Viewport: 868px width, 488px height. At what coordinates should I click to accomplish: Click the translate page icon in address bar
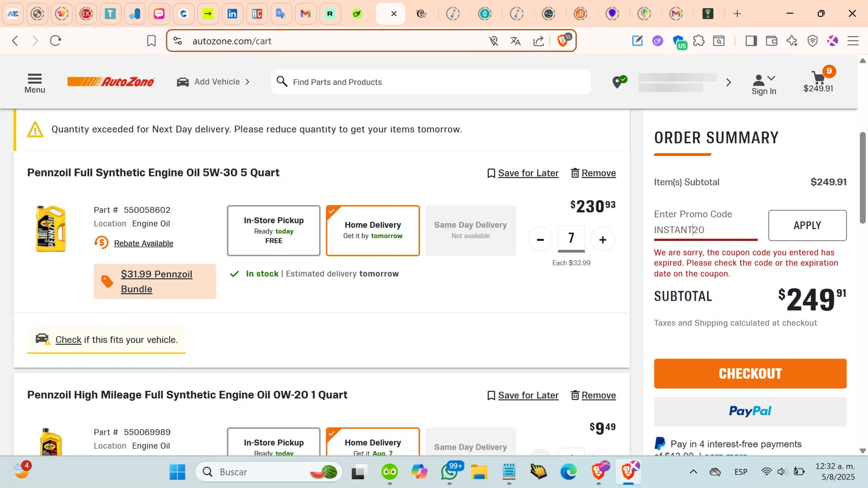[x=516, y=41]
